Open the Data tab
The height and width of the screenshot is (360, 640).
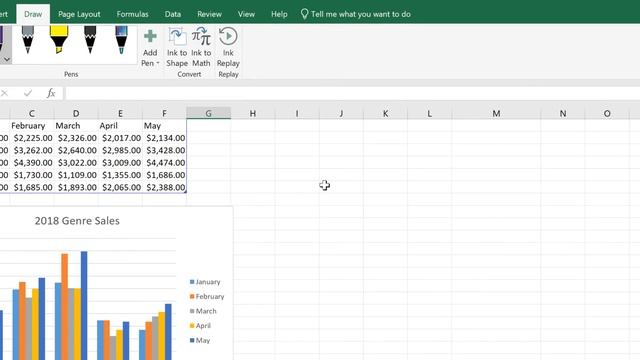tap(173, 14)
